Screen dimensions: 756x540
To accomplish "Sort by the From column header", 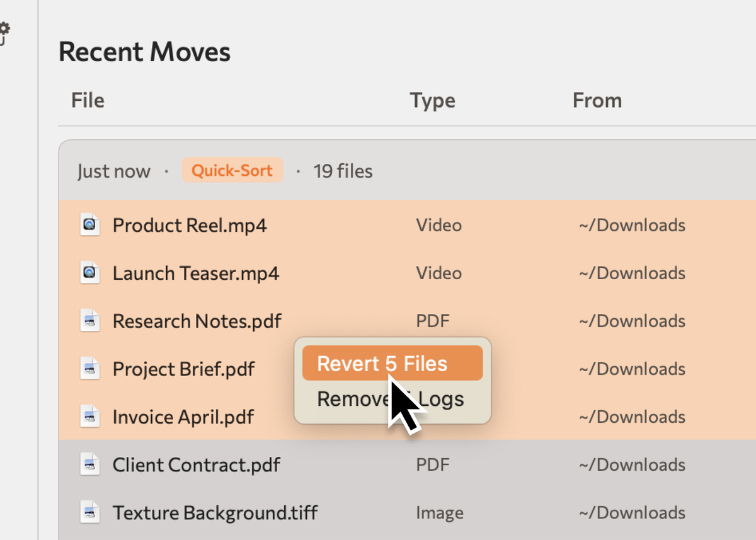I will 597,100.
